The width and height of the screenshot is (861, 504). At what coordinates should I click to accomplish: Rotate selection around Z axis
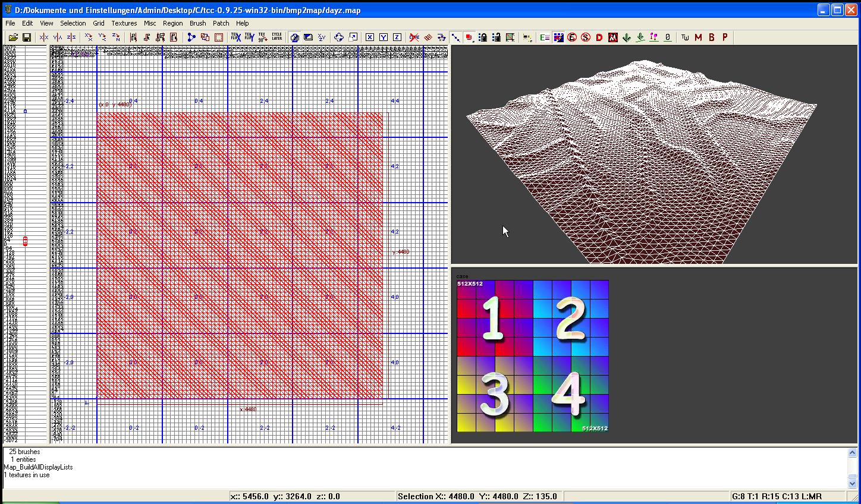116,37
